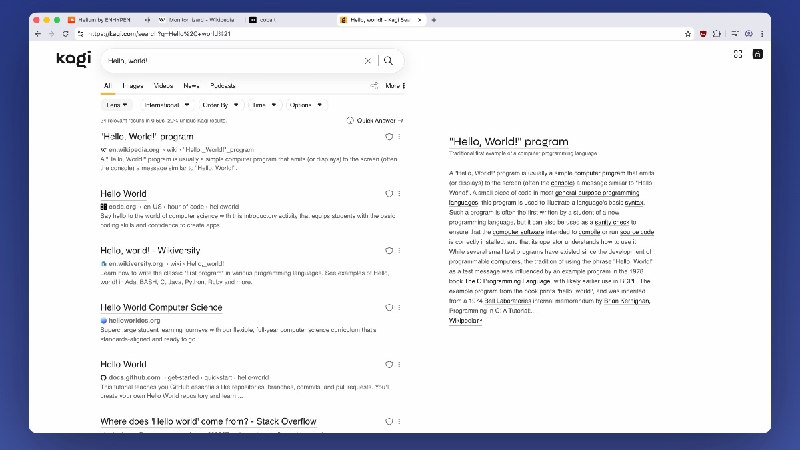Expand the Time filter dropdown
Viewport: 800px width, 450px height.
click(263, 104)
